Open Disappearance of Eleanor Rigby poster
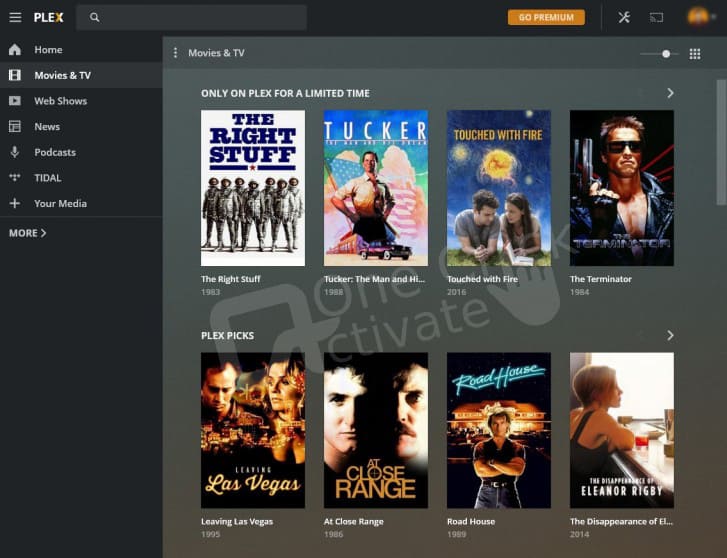Screen dimensions: 727x558 [622, 430]
